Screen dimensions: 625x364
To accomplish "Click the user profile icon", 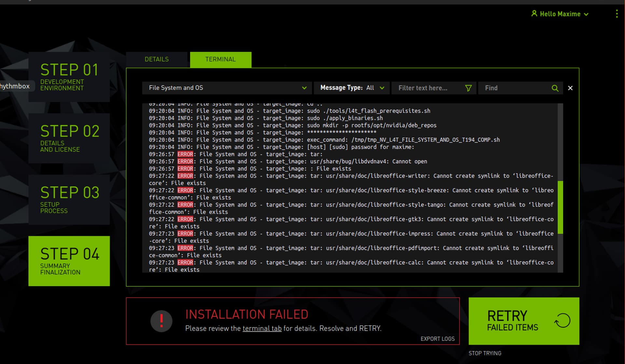I will [x=534, y=14].
